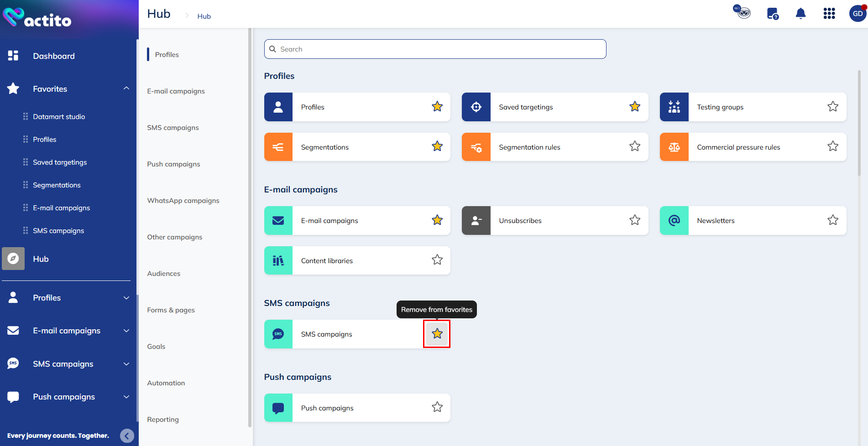Select Audiences in the Hub category list
The image size is (868, 446).
click(163, 274)
